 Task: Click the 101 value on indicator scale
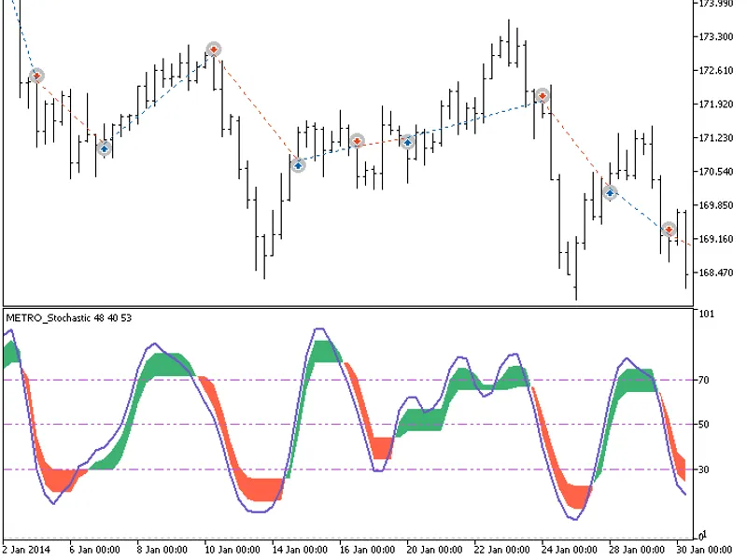pos(707,314)
